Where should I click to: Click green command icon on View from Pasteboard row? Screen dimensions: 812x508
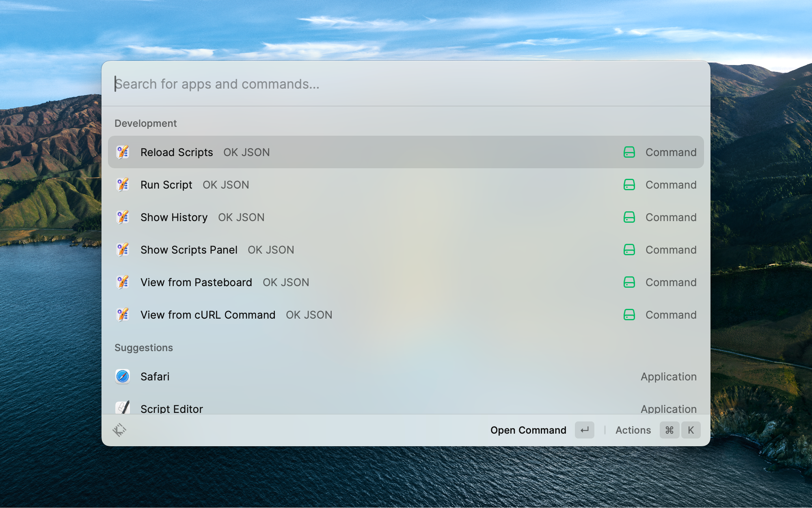point(629,282)
